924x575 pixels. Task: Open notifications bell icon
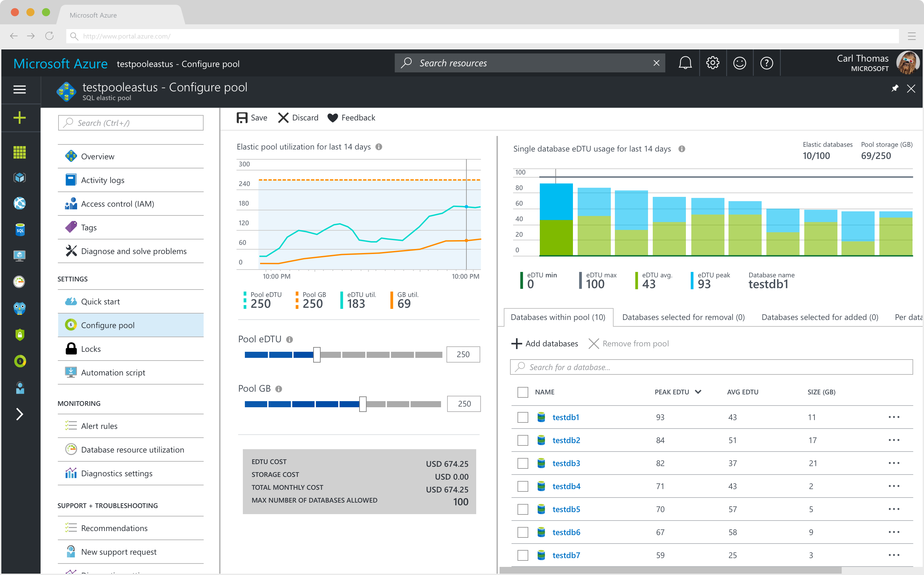tap(685, 63)
